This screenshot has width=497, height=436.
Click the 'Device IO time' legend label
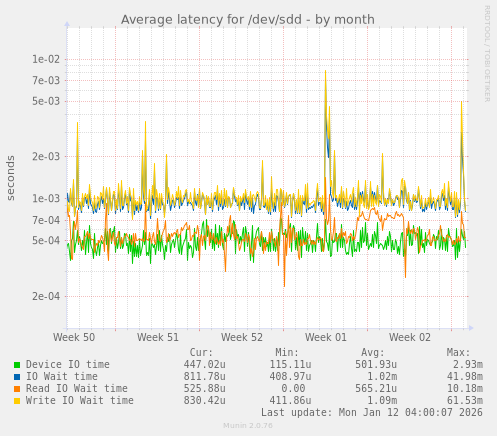coord(68,364)
